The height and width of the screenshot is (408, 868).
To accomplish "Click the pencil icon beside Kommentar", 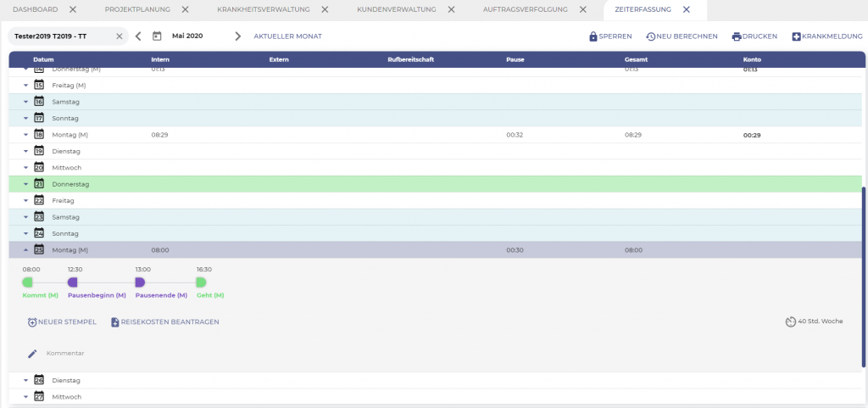I will pos(32,353).
